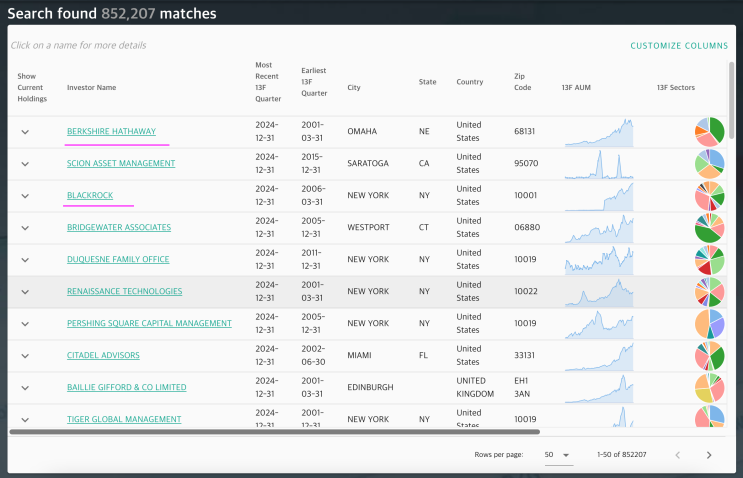Click Renaissance Technologies sectors pie chart

coord(709,292)
